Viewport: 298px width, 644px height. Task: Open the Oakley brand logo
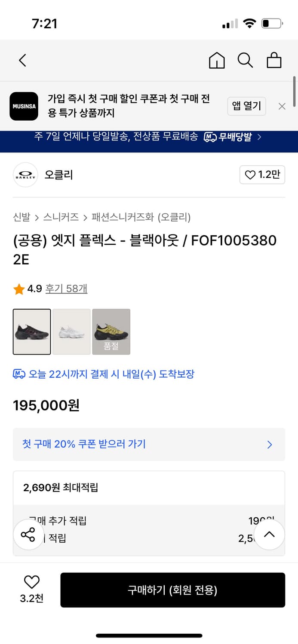click(x=25, y=175)
